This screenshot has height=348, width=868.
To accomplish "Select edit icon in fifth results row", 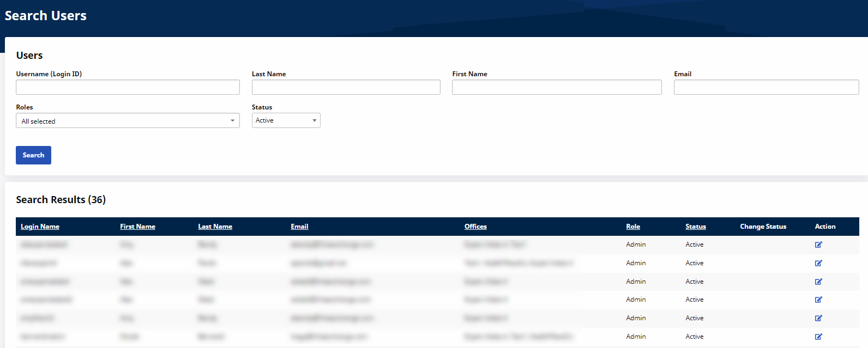I will (818, 318).
